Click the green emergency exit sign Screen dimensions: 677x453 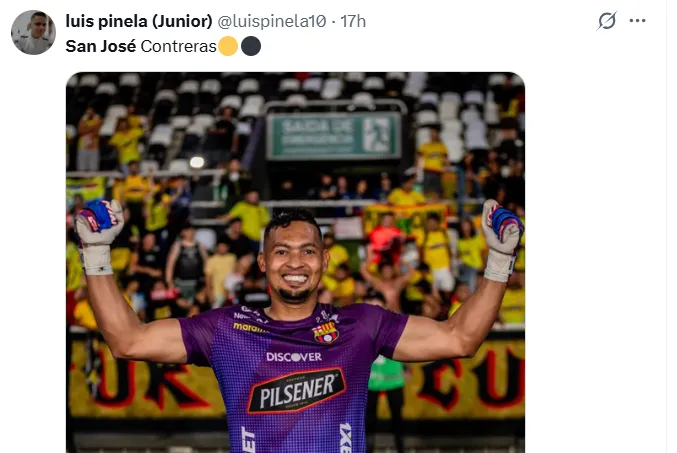(334, 136)
